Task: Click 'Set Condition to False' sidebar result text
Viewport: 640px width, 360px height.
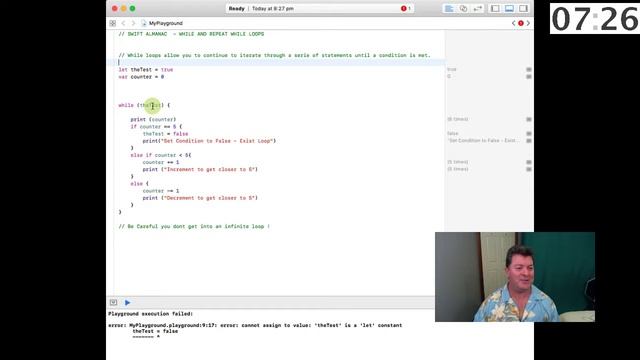Action: [x=484, y=141]
